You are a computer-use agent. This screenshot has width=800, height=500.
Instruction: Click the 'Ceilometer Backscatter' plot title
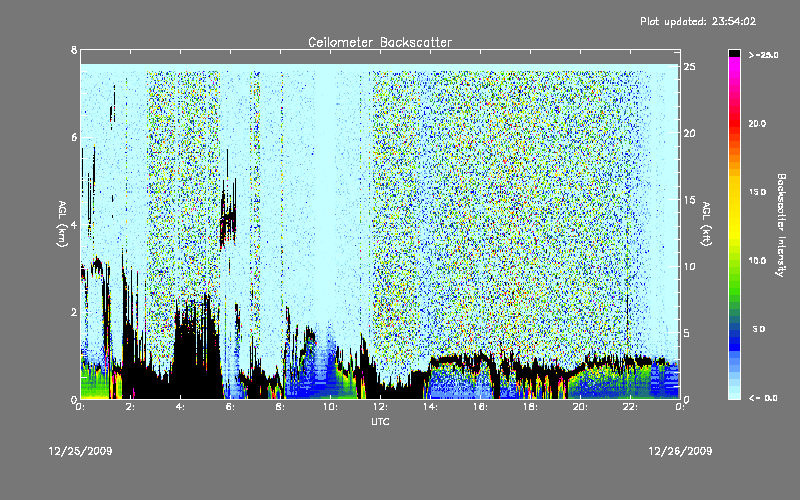380,42
